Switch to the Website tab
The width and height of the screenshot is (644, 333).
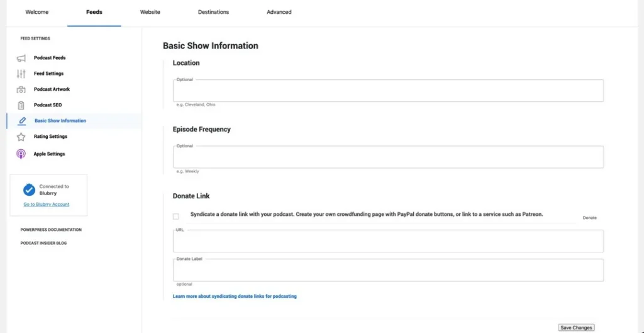click(x=150, y=12)
